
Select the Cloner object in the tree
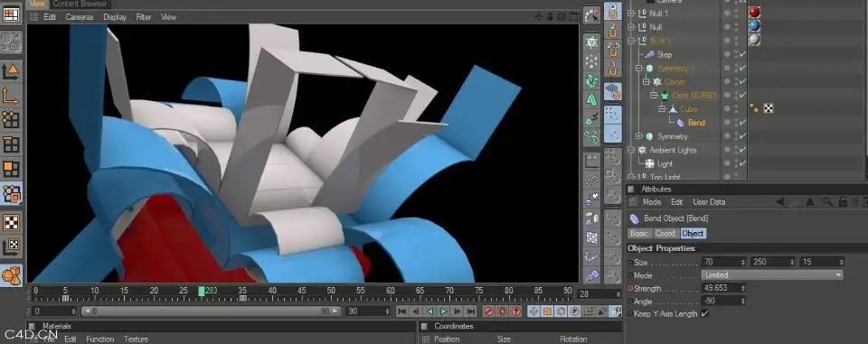click(675, 82)
